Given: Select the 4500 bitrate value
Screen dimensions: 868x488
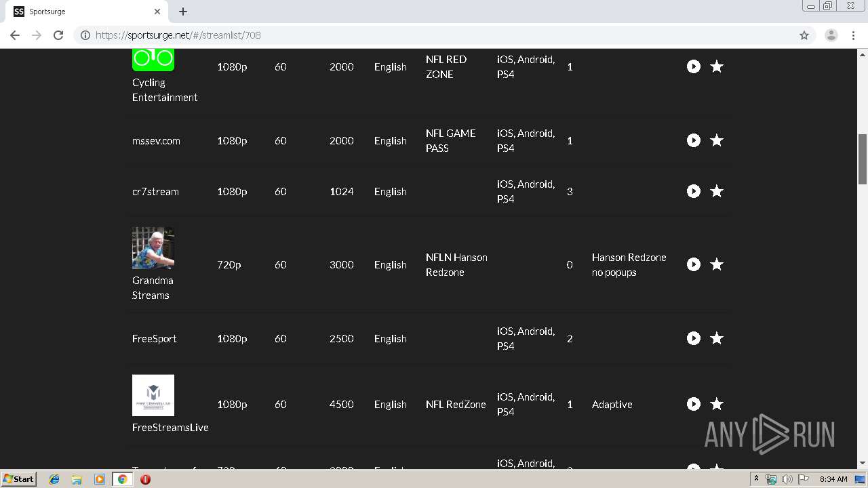Looking at the screenshot, I should (x=342, y=405).
